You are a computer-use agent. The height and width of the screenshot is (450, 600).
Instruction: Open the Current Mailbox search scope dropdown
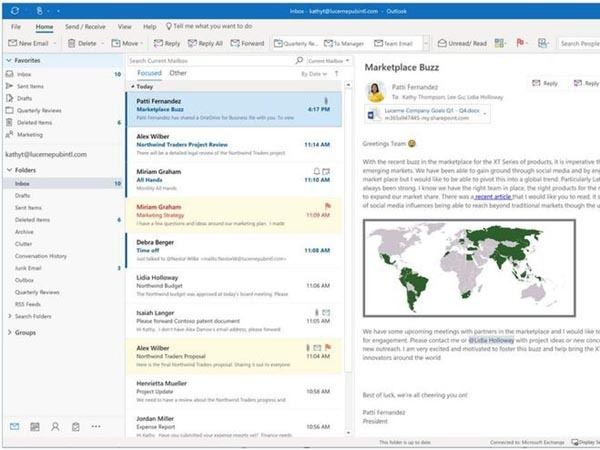point(328,60)
